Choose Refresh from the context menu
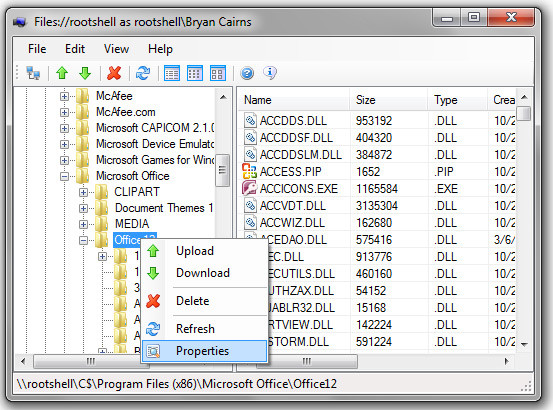This screenshot has height=410, width=553. (204, 329)
